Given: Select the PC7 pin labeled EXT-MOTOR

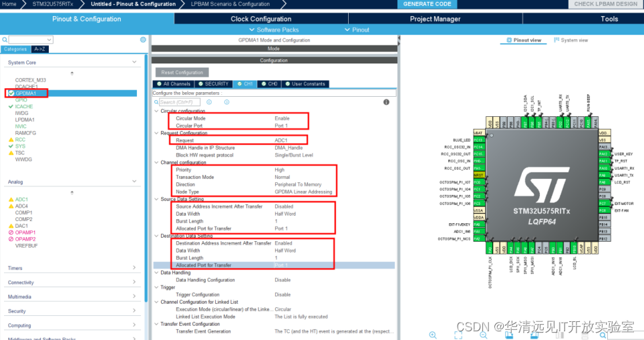Looking at the screenshot, I should pos(603,204).
